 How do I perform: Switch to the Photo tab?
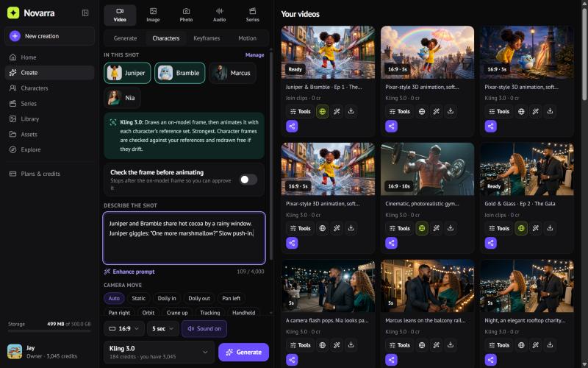click(186, 15)
